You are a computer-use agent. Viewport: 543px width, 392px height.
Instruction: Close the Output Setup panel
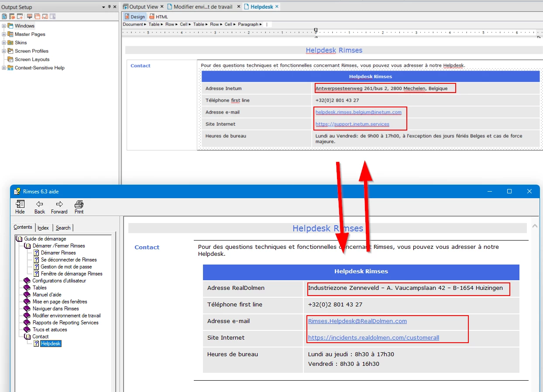coord(115,7)
